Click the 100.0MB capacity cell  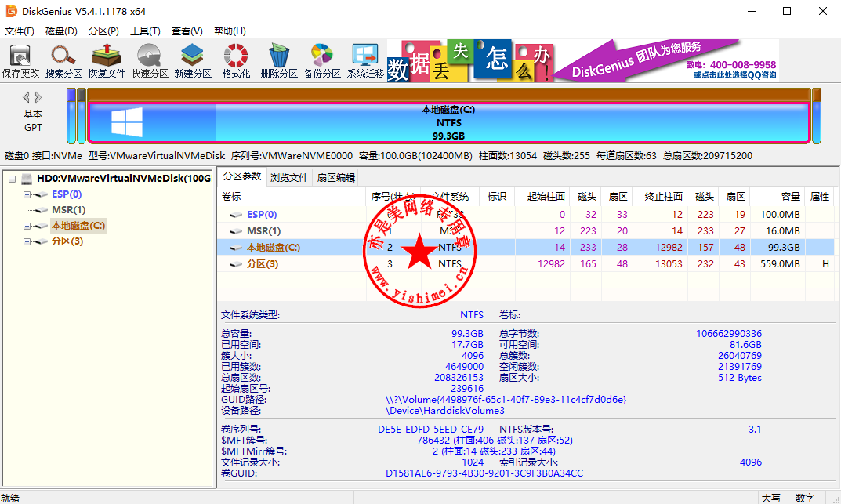point(780,215)
